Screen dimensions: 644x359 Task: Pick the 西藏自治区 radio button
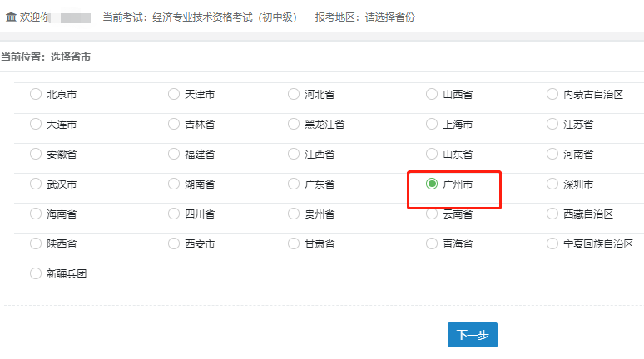(552, 214)
